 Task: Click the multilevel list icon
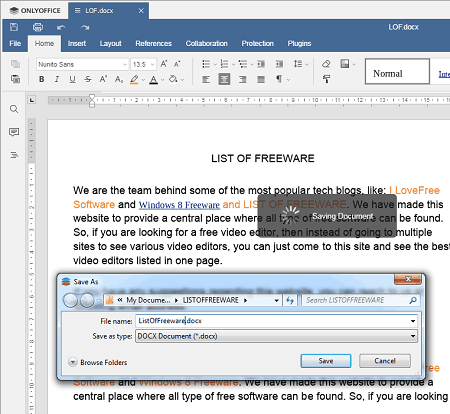243,64
